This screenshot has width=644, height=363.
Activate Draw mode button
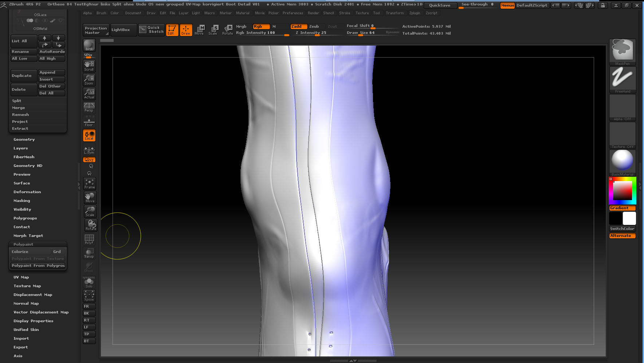(x=186, y=30)
